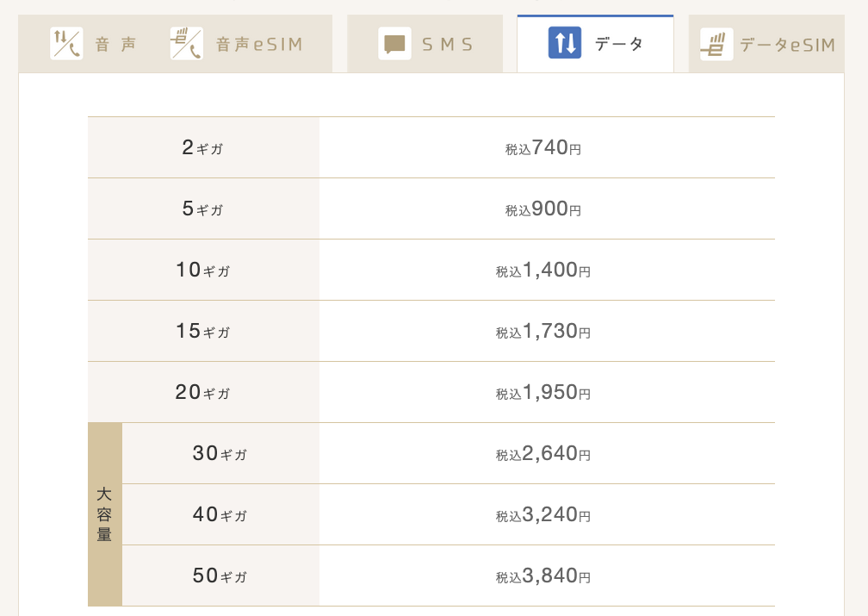The width and height of the screenshot is (868, 616).
Task: Click the データeSIM chip icon
Action: point(716,44)
